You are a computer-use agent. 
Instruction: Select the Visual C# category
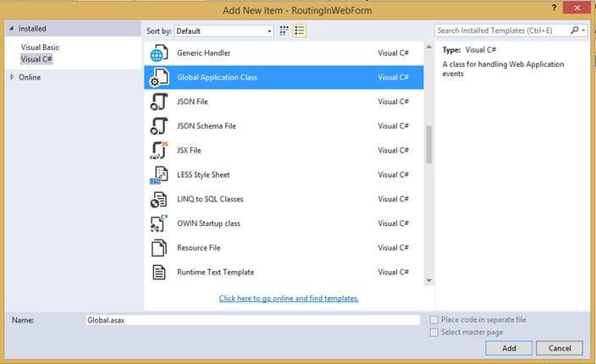pyautogui.click(x=36, y=59)
